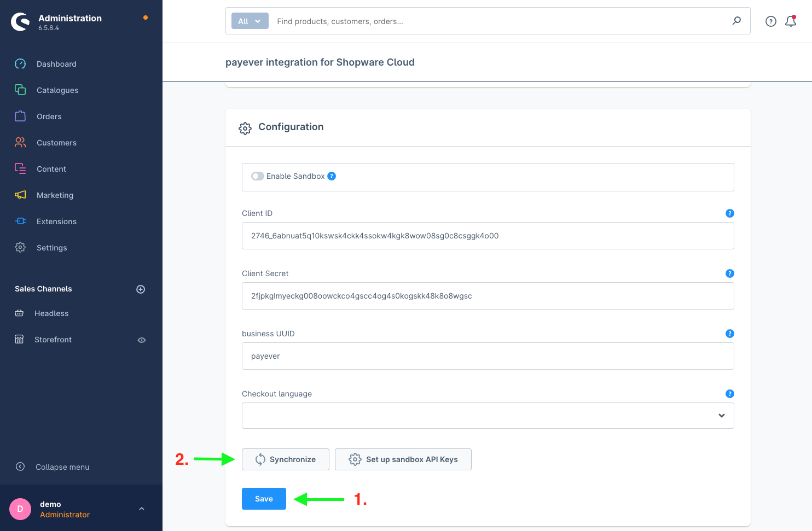Image resolution: width=812 pixels, height=531 pixels.
Task: Click the search magnifier icon
Action: point(736,21)
